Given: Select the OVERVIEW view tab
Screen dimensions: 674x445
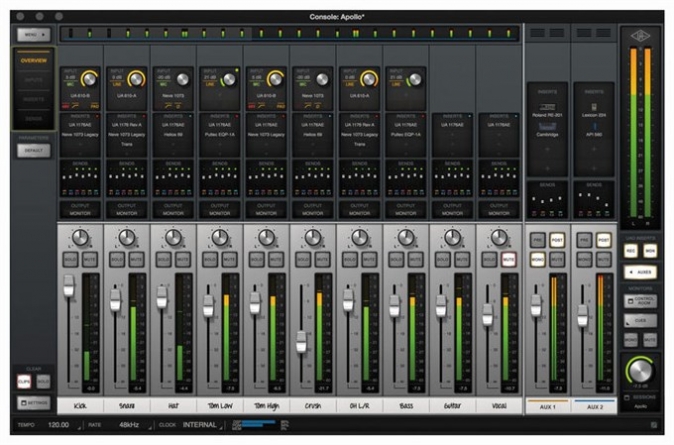Looking at the screenshot, I should (34, 61).
